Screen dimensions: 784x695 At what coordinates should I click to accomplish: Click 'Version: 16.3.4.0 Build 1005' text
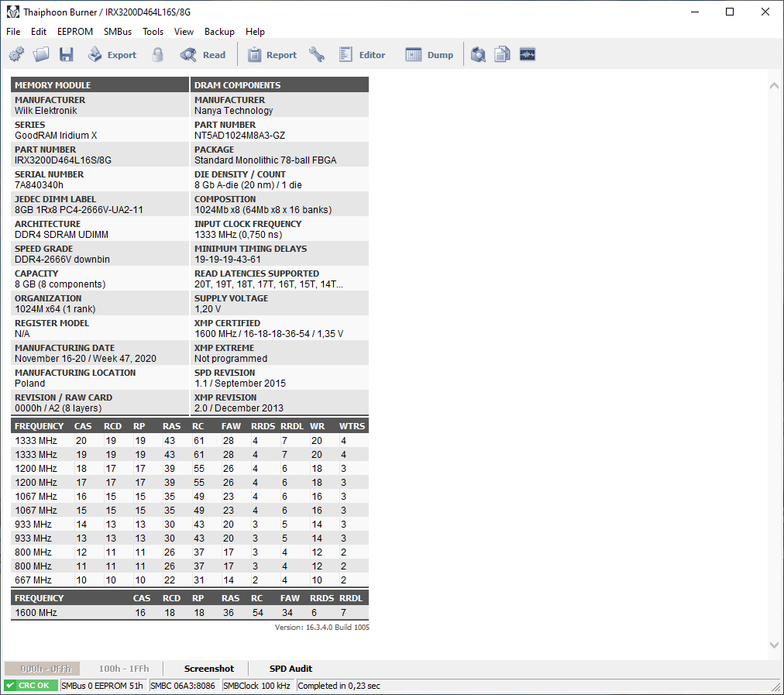(x=322, y=627)
